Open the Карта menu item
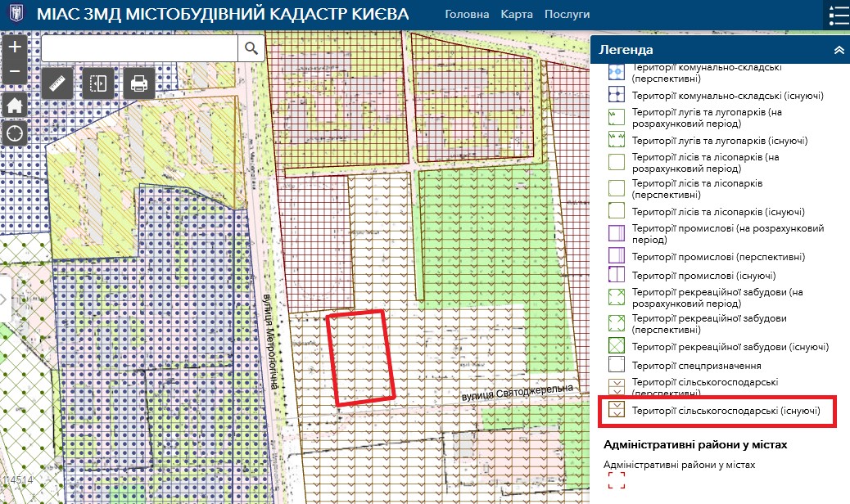 516,15
